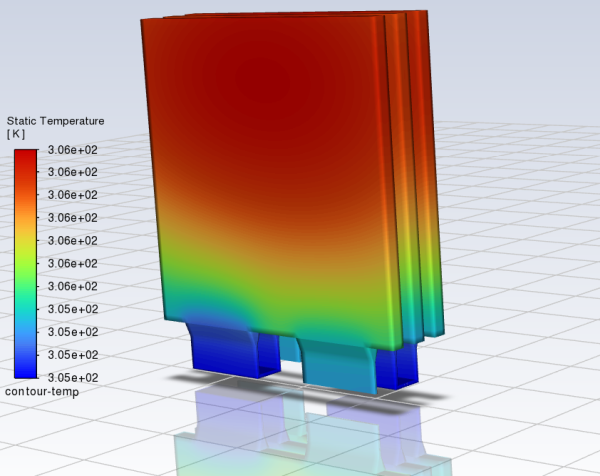Click the topmost 3.06e+02 legend value
The height and width of the screenshot is (476, 600).
click(x=72, y=150)
